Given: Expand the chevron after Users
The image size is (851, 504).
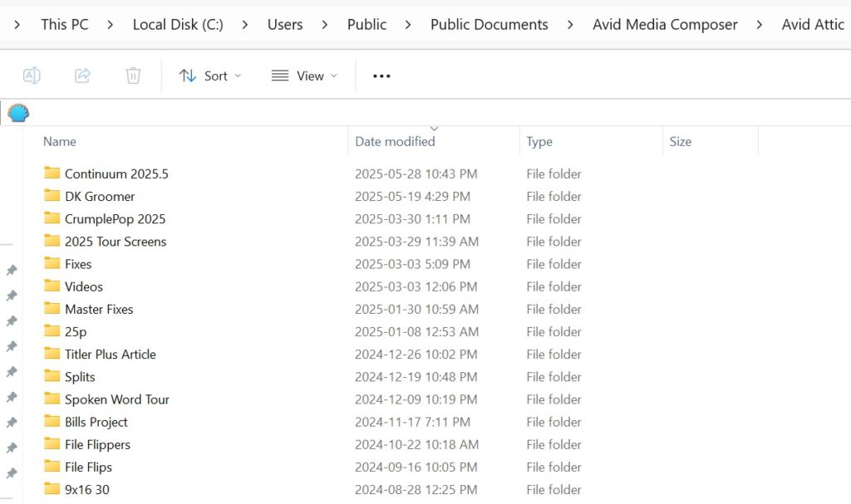Looking at the screenshot, I should [325, 25].
